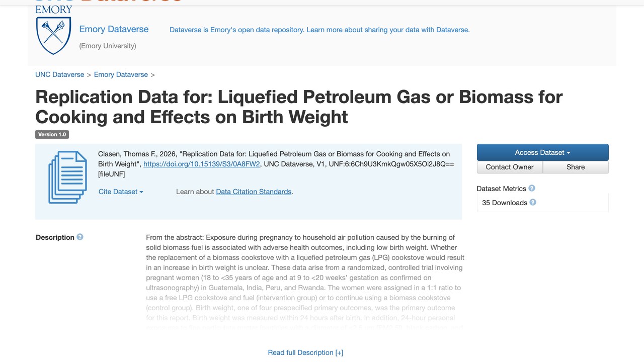Viewport: 644px width, 362px height.
Task: Click the Emory Dataverse header title
Action: 114,29
